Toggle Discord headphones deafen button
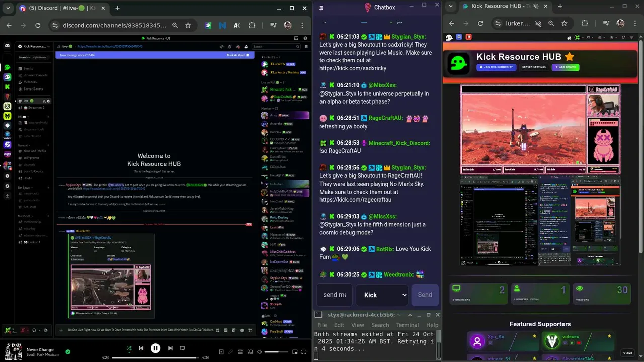 34,330
